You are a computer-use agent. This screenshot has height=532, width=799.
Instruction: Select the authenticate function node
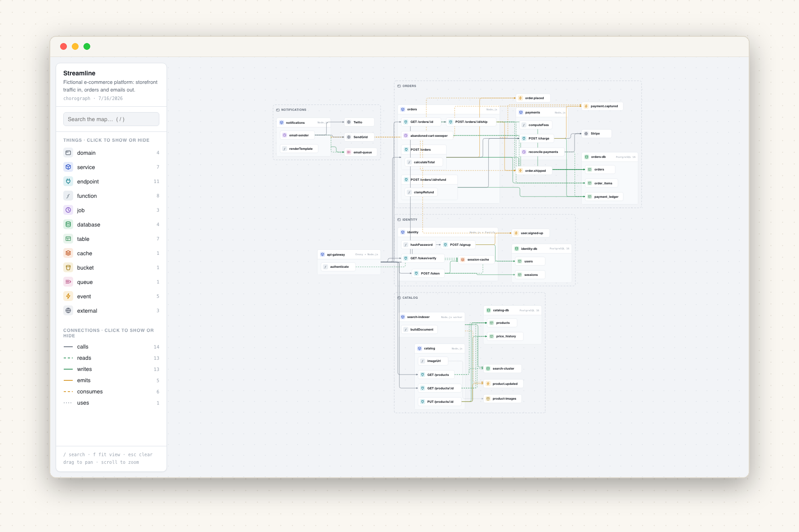click(338, 267)
